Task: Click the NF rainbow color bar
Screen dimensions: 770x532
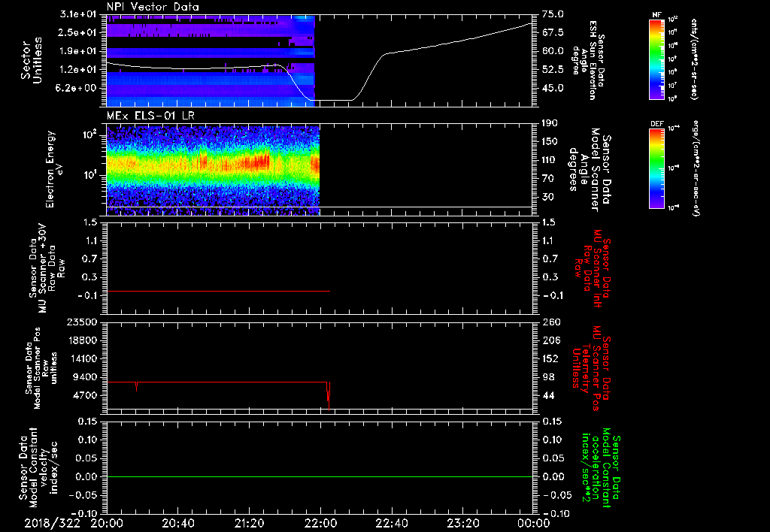Action: coord(656,59)
